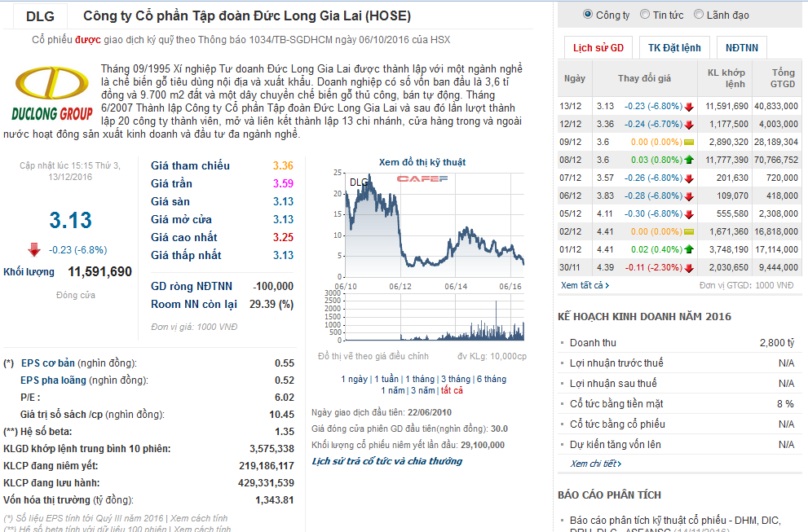Open the Xem tất cả trading history link
The image size is (808, 532).
tap(585, 285)
